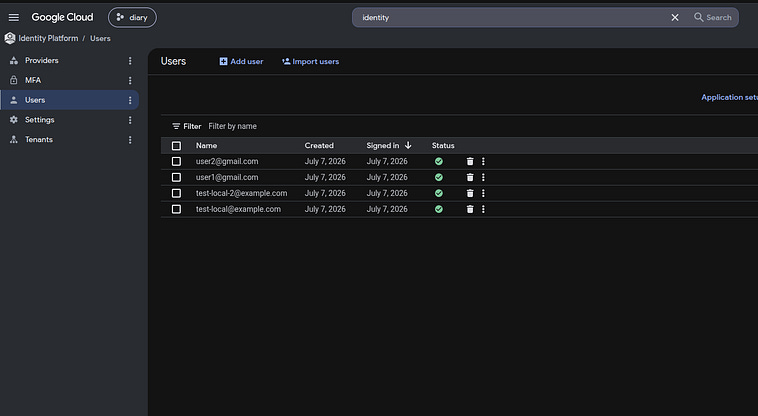The image size is (758, 416).
Task: Click the Import users button
Action: (310, 61)
